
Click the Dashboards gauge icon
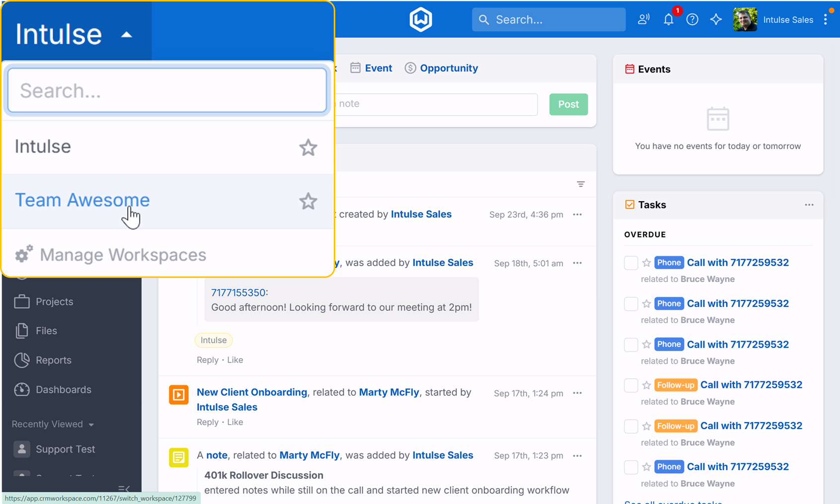pyautogui.click(x=22, y=389)
